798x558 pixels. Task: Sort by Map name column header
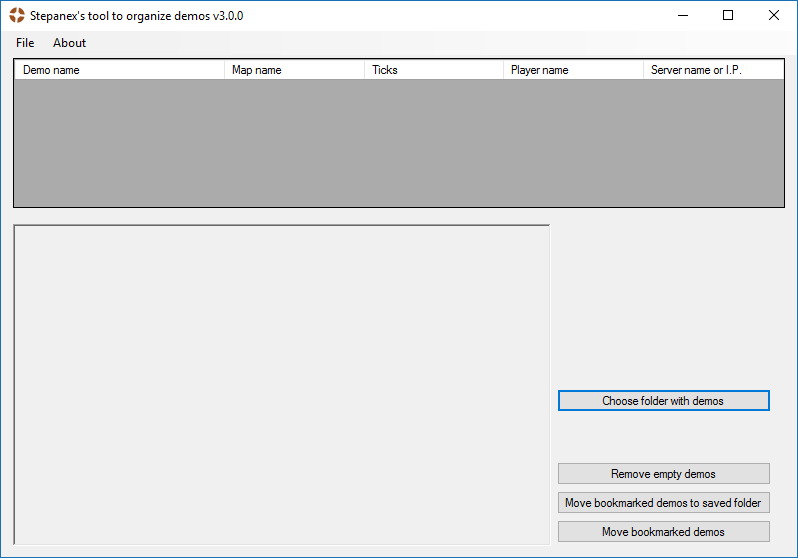295,70
